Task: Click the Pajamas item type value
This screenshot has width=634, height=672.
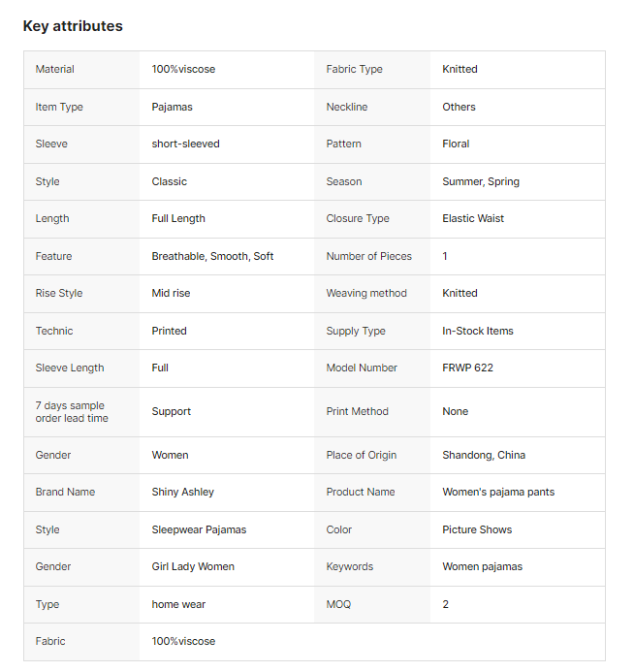Action: (x=173, y=107)
